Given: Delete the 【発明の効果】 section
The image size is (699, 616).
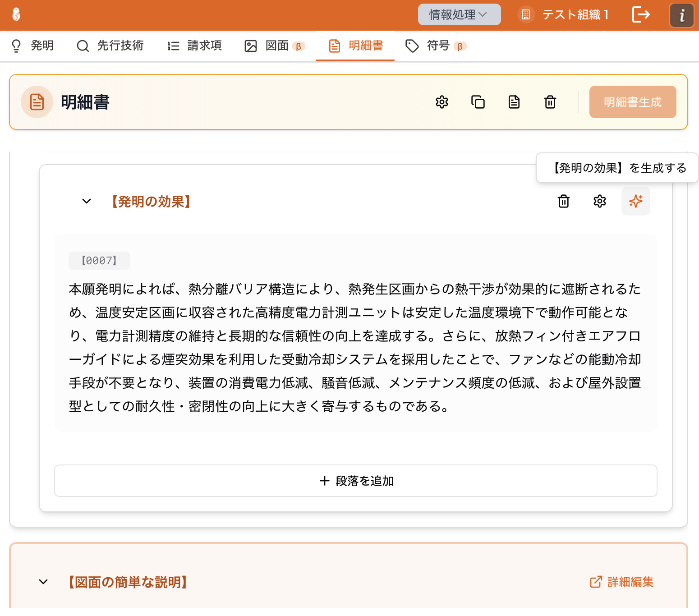Looking at the screenshot, I should pos(563,201).
